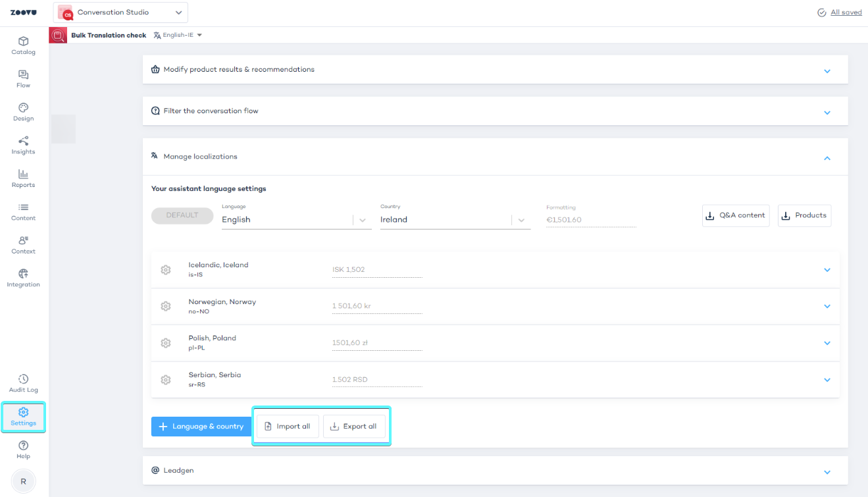Click gear icon for Icelandic, Iceland

(x=166, y=270)
